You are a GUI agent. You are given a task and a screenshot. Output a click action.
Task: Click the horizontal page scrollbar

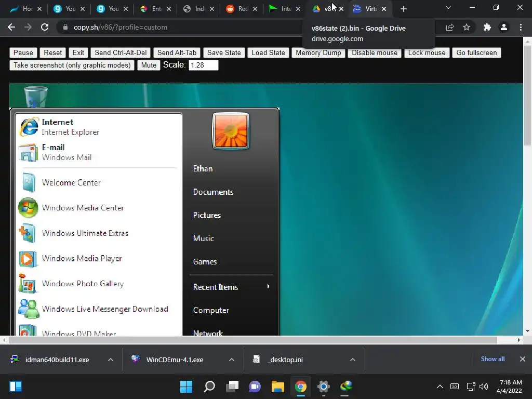(253, 340)
